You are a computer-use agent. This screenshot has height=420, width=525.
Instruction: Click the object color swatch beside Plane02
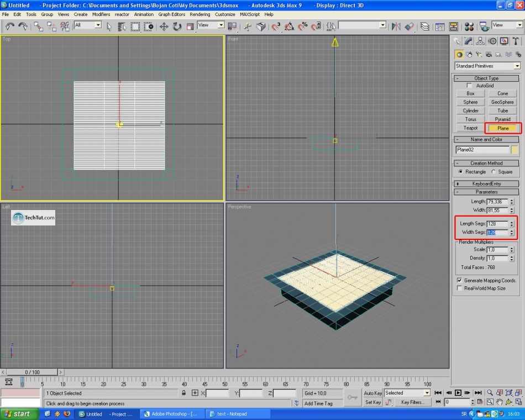click(x=514, y=150)
